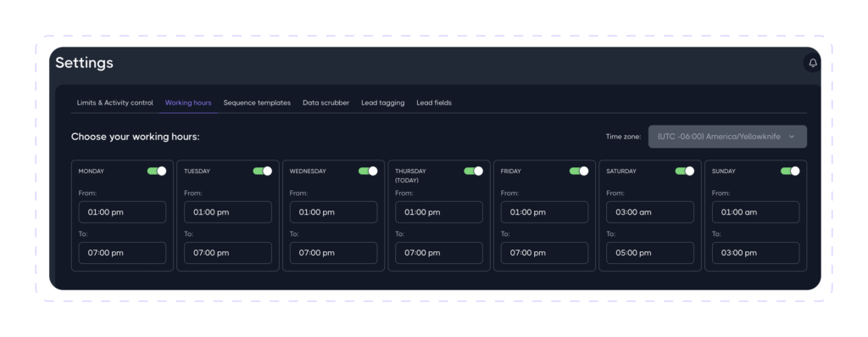Edit Sunday To time 03:00 pm
Image resolution: width=868 pixels, height=337 pixels.
[x=755, y=253]
